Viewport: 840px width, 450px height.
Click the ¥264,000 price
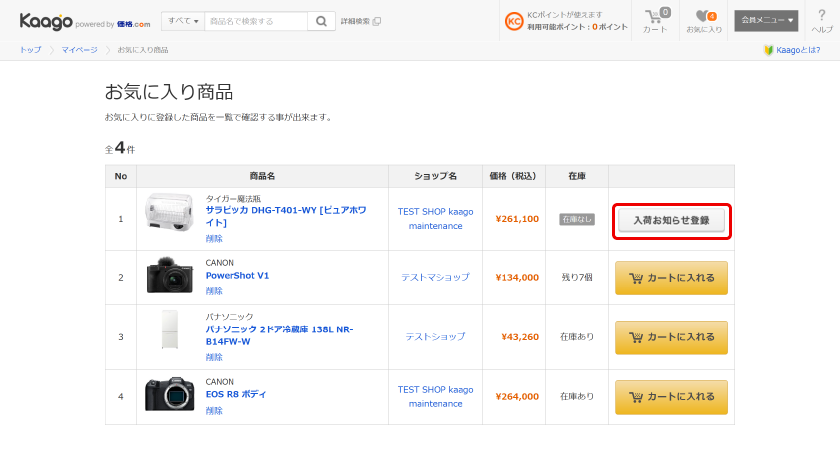(517, 396)
